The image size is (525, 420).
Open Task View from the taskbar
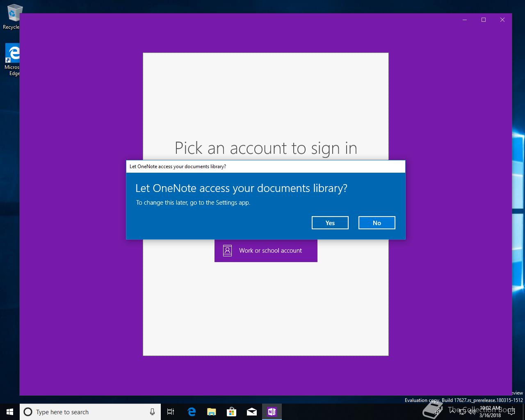point(171,412)
